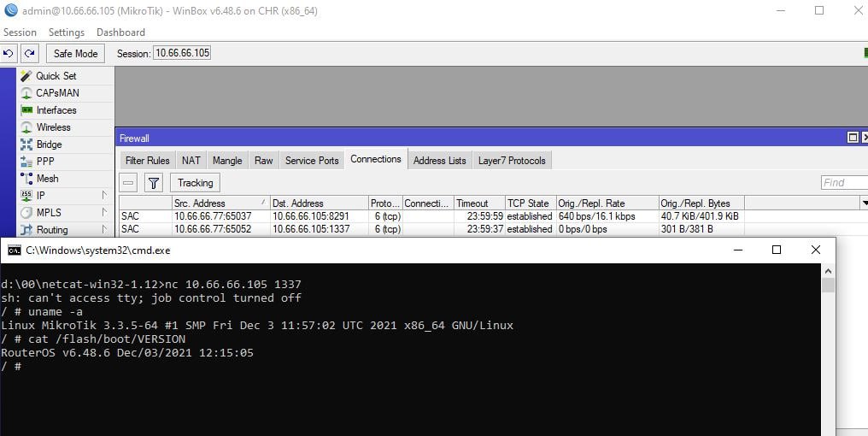
Task: Switch to Mangle tab
Action: [227, 161]
